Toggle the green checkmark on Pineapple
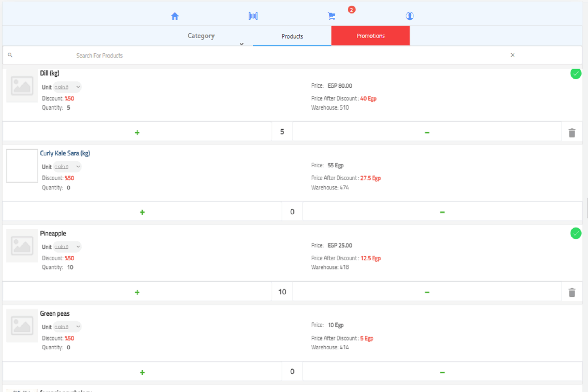The width and height of the screenshot is (588, 392). [x=576, y=233]
